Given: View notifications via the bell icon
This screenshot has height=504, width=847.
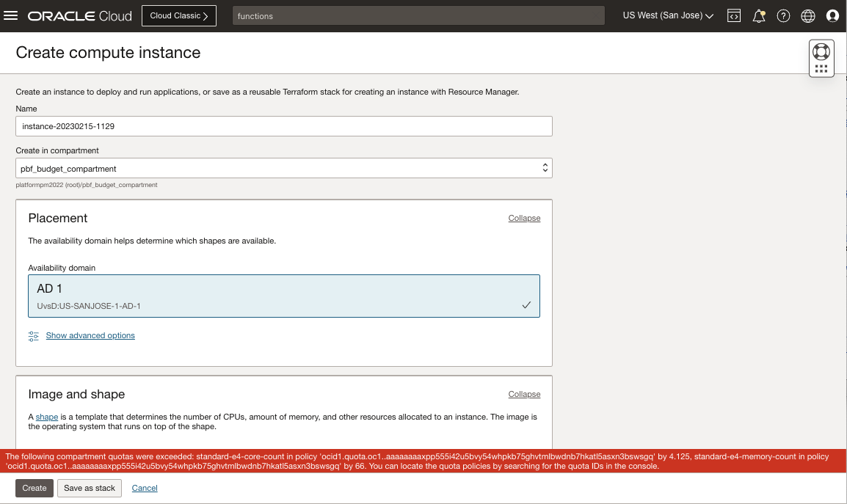Looking at the screenshot, I should pos(759,15).
